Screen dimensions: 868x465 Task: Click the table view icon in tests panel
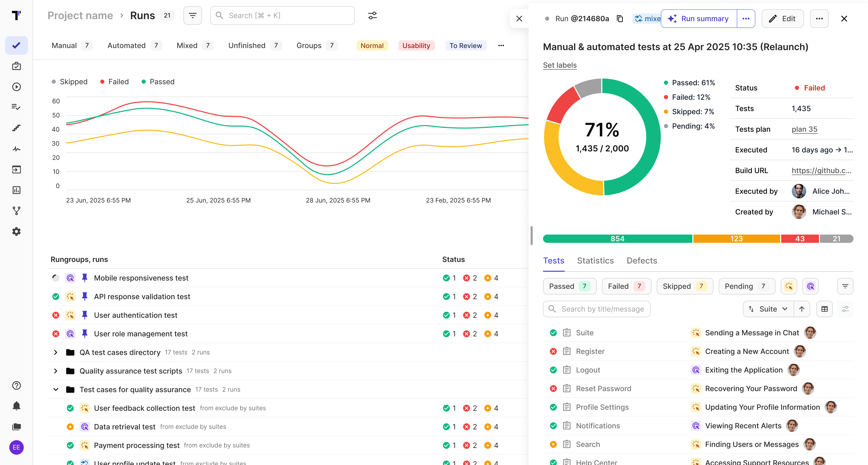pyautogui.click(x=824, y=309)
